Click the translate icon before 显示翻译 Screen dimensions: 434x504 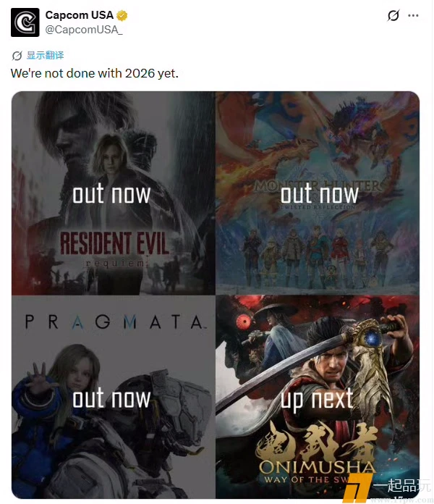[17, 56]
